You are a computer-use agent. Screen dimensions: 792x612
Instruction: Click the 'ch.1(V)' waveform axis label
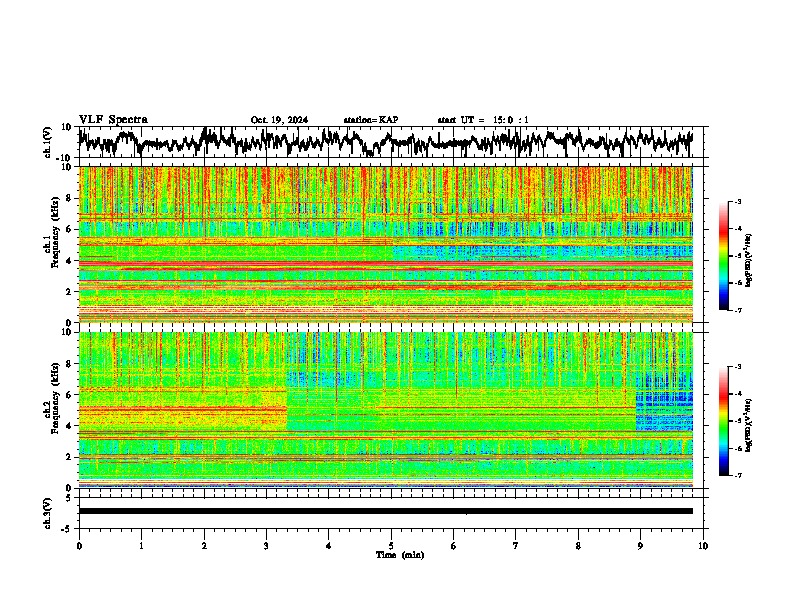(48, 142)
